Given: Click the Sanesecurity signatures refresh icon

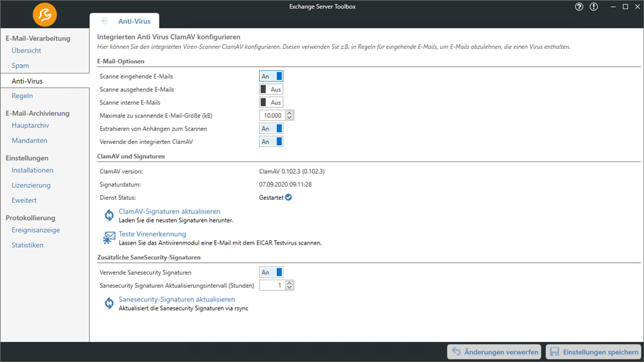Looking at the screenshot, I should tap(109, 304).
